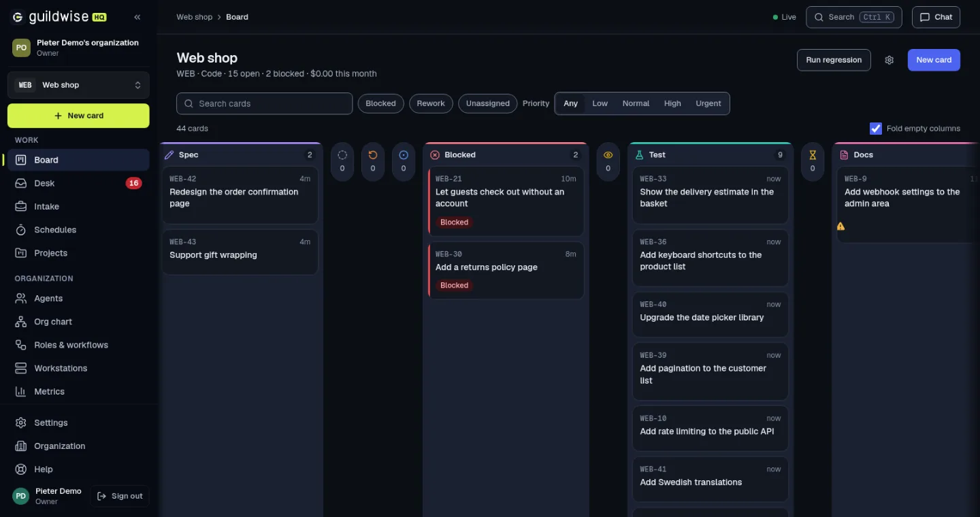This screenshot has height=517, width=980.
Task: Toggle the Rework filter chip
Action: [x=431, y=103]
